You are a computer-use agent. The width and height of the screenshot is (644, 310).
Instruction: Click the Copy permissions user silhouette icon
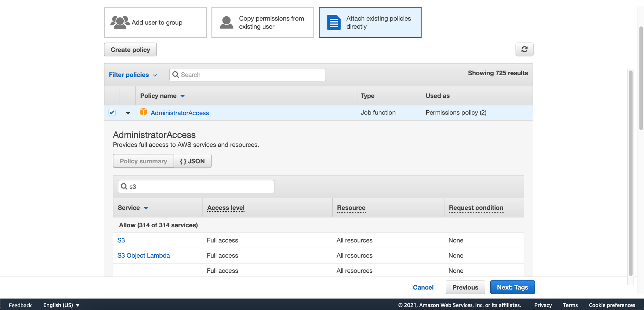pos(226,22)
